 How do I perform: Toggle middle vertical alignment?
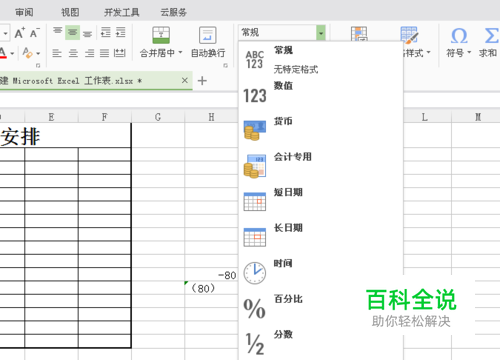72,32
